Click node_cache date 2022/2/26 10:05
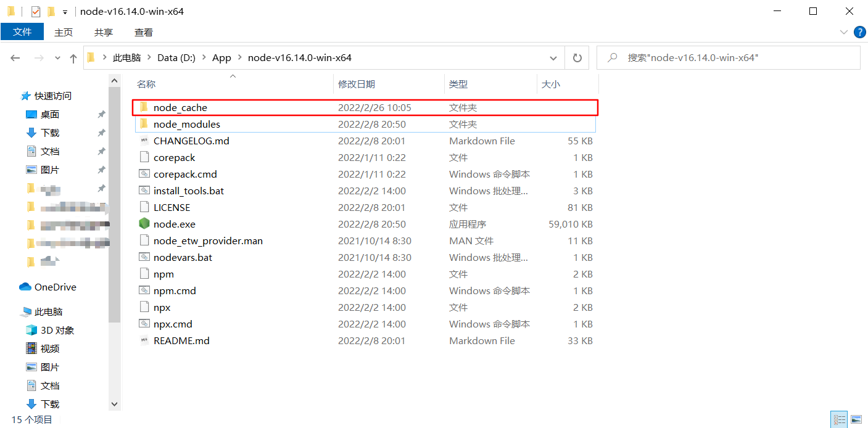 pyautogui.click(x=374, y=107)
